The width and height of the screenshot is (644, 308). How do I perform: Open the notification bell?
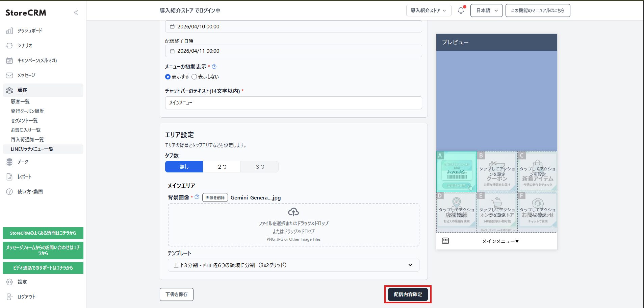click(x=461, y=10)
